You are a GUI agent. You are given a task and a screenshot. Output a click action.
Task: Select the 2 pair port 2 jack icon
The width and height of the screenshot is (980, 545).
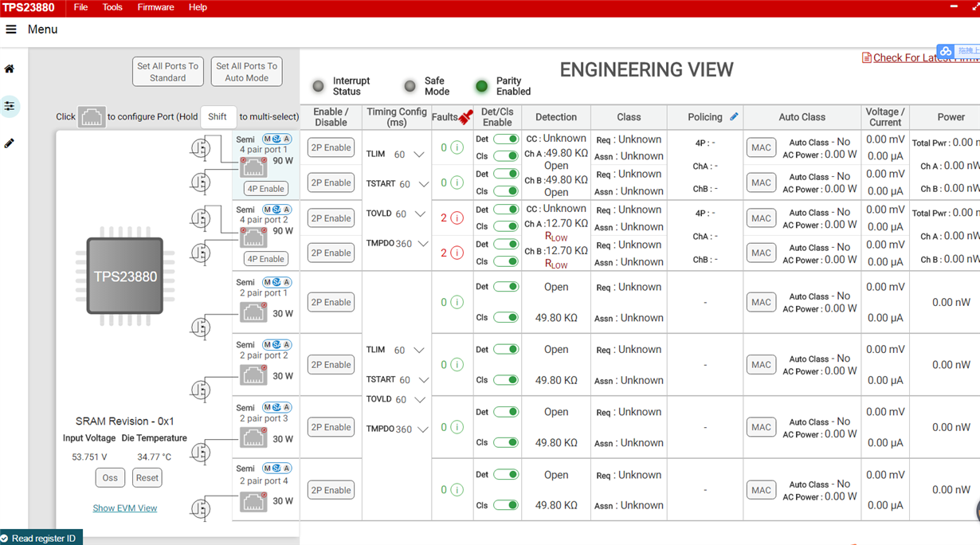coord(253,374)
